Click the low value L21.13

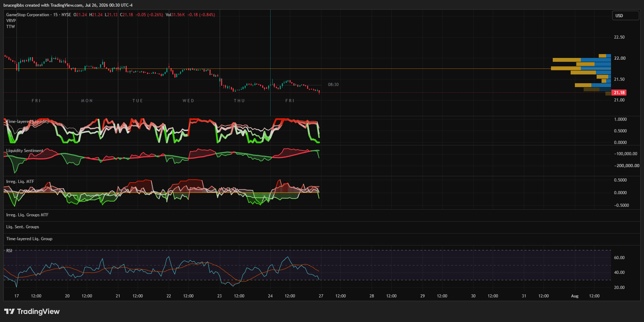tap(111, 15)
